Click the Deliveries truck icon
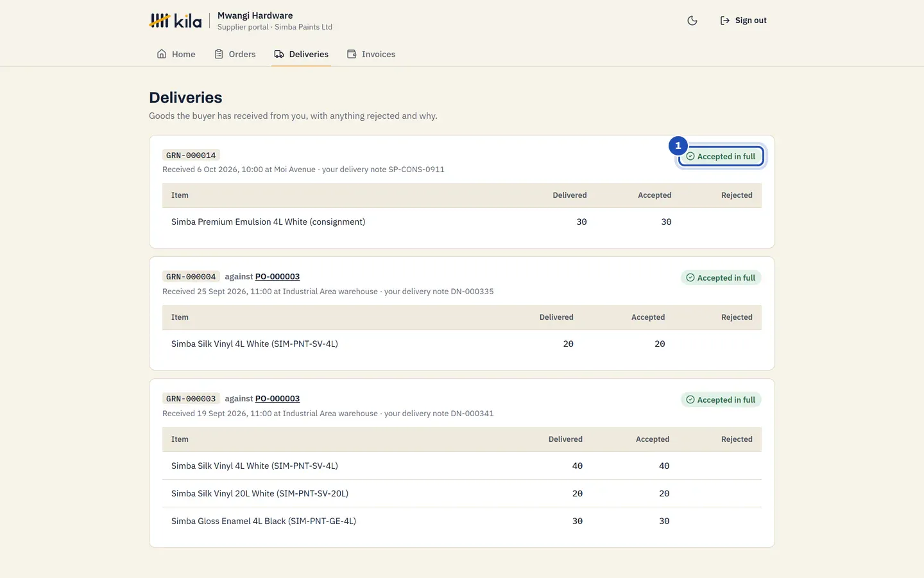924x578 pixels. [x=279, y=54]
